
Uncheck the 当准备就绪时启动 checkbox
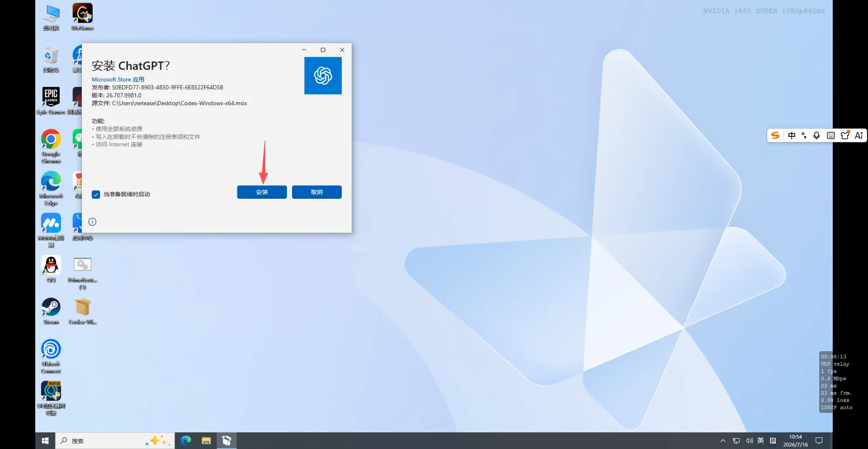96,194
